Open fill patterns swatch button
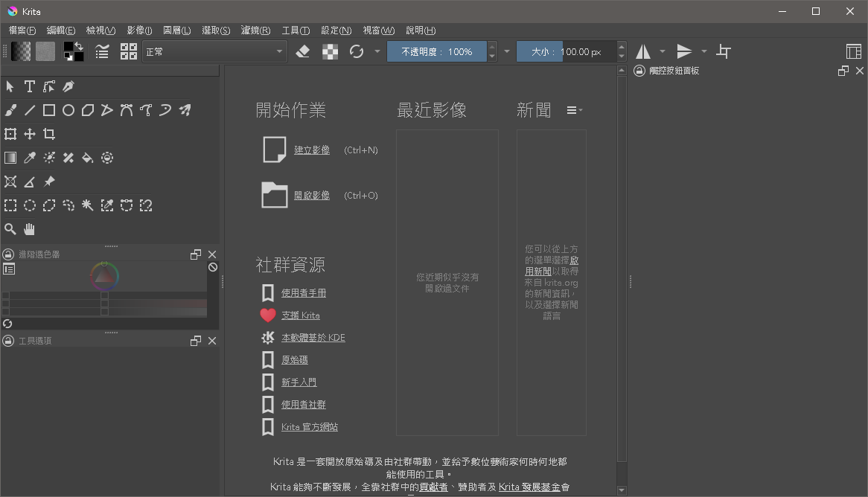This screenshot has height=497, width=868. [x=45, y=51]
